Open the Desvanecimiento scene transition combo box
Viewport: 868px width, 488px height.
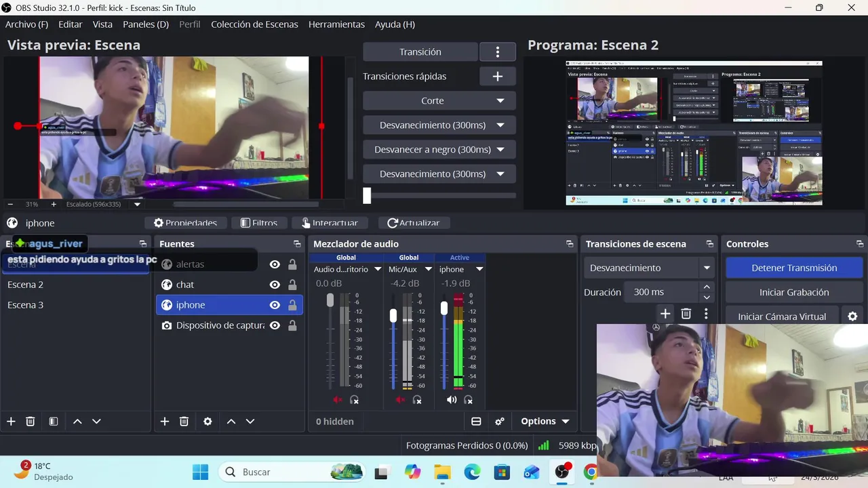(649, 268)
